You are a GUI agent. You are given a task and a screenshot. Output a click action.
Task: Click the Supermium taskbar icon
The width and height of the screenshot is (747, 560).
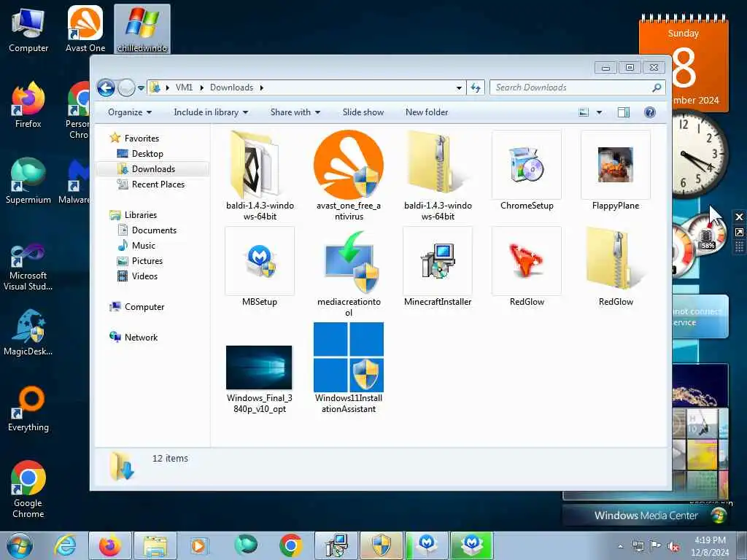pos(245,545)
